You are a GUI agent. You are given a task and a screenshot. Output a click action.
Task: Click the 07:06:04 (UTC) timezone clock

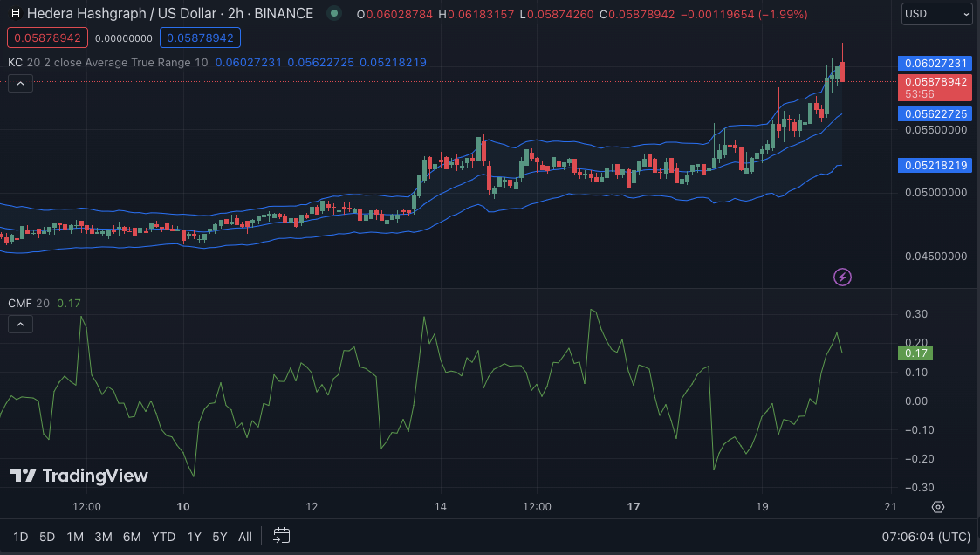(x=926, y=537)
